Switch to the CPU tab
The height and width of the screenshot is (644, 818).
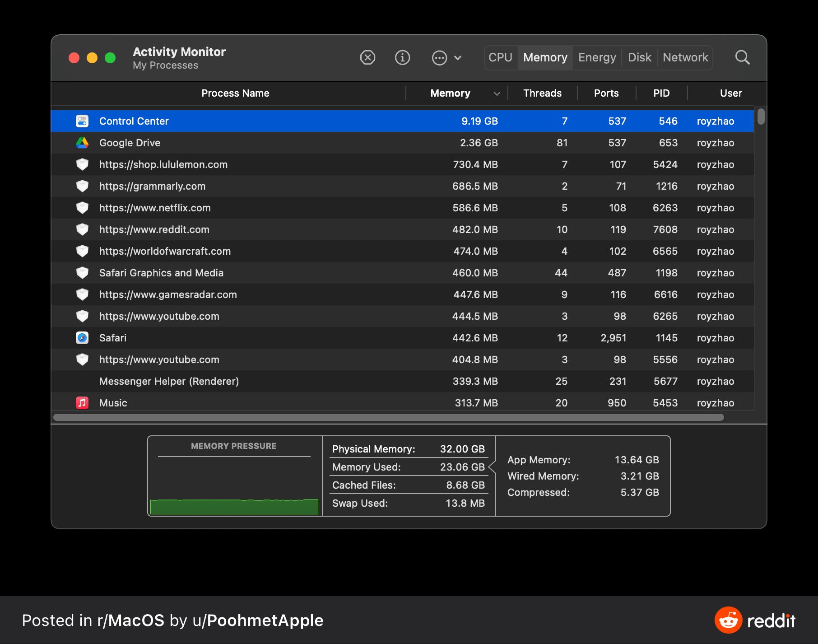pyautogui.click(x=501, y=57)
